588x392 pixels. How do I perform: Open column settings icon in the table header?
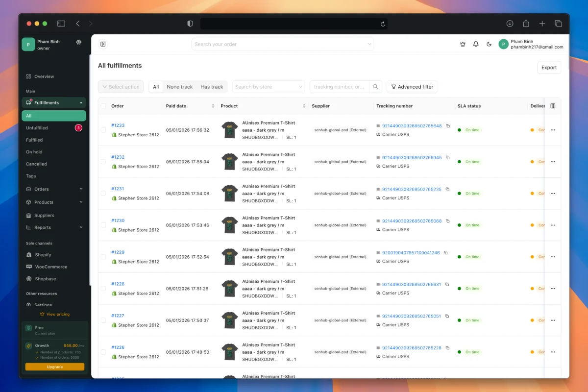[553, 105]
